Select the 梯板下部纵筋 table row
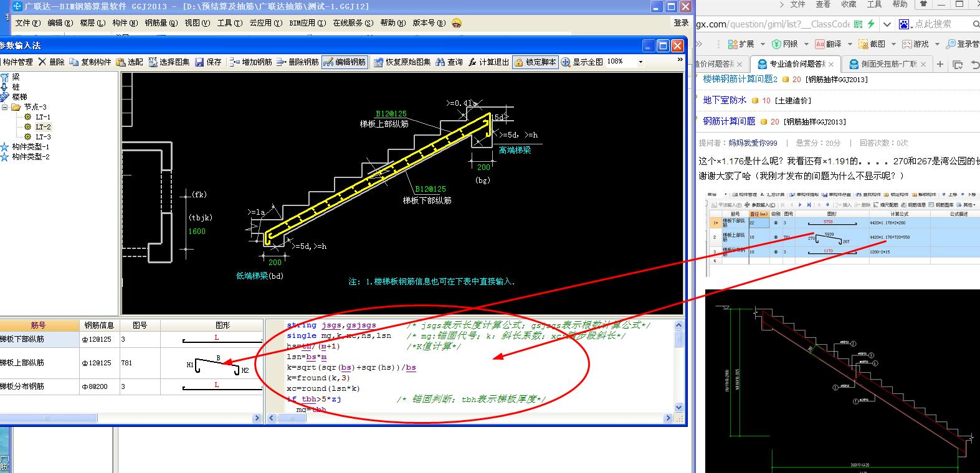 click(131, 339)
